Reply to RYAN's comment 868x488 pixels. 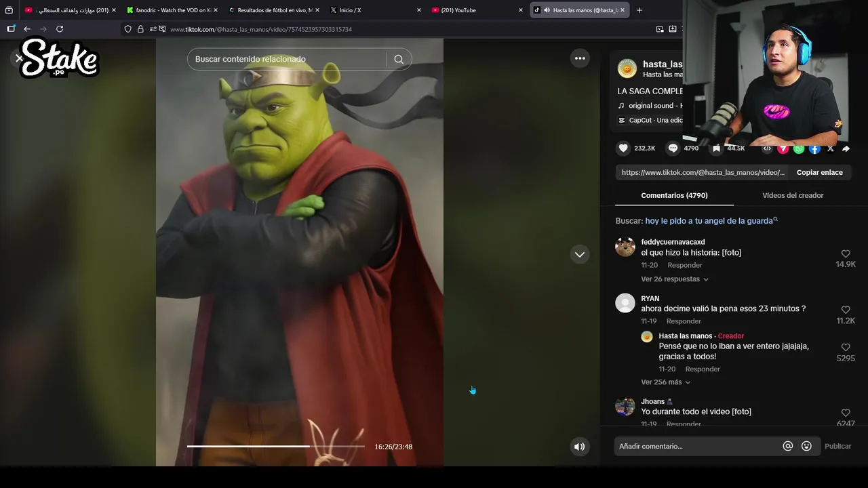(x=684, y=321)
